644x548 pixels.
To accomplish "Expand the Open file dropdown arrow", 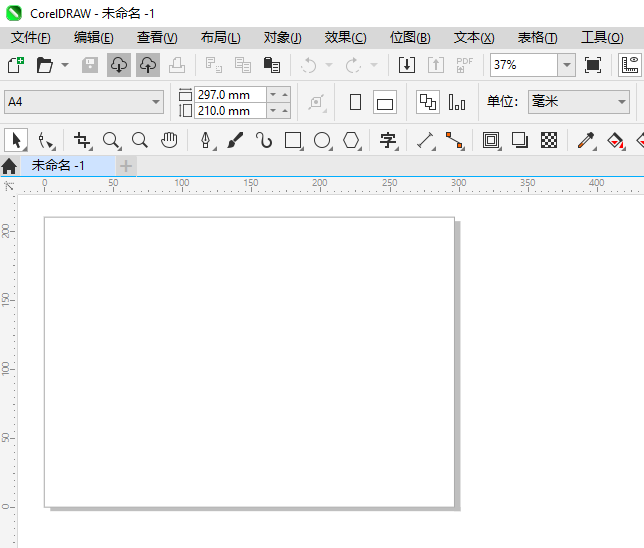I will click(x=65, y=65).
